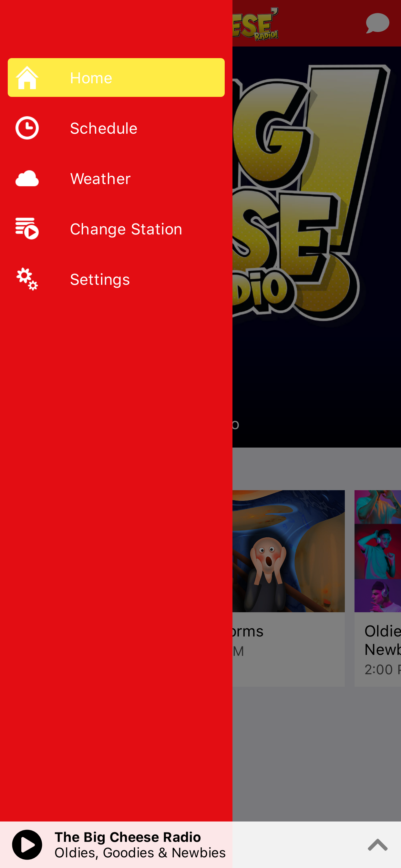401x868 pixels.
Task: Play The Big Cheese Radio stream
Action: click(x=27, y=844)
